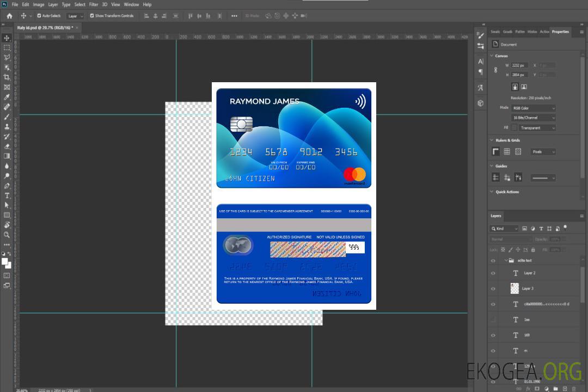Click the Home icon in options bar
The height and width of the screenshot is (392, 588).
[9, 16]
